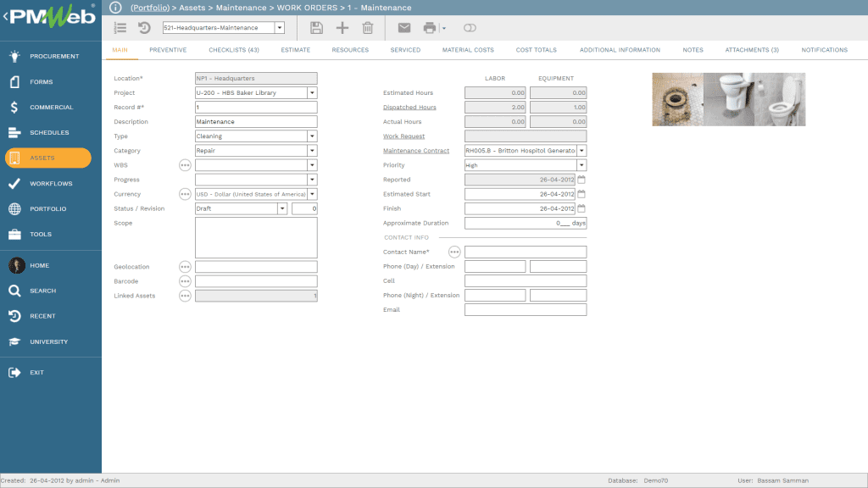Open the toilet attachment photo thumbnail

point(728,100)
